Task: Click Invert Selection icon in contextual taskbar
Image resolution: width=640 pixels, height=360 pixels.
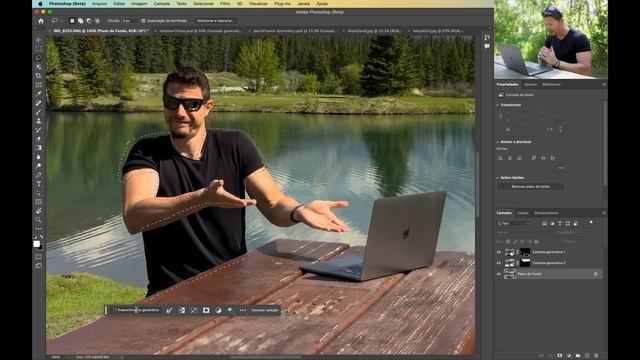Action: tap(182, 310)
